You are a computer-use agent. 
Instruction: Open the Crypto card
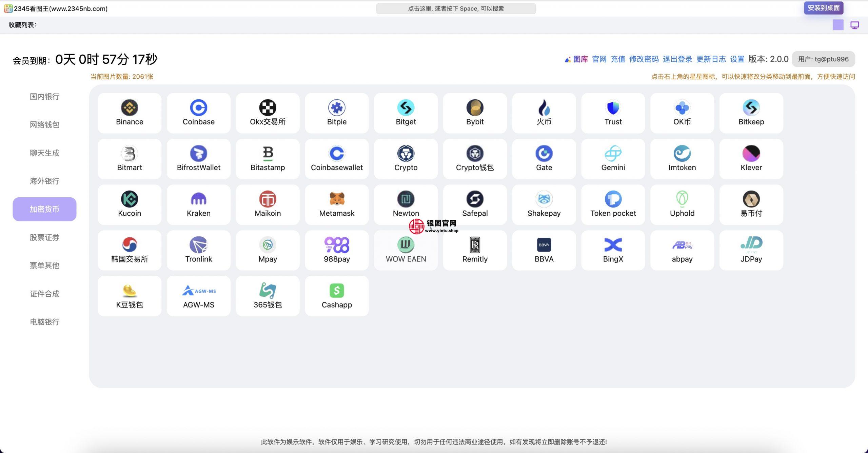[406, 159]
